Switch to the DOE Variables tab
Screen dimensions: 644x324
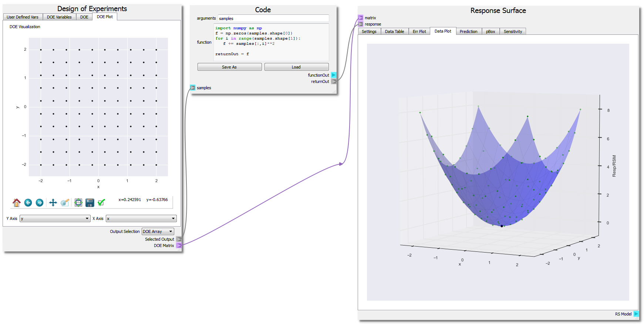click(x=59, y=17)
